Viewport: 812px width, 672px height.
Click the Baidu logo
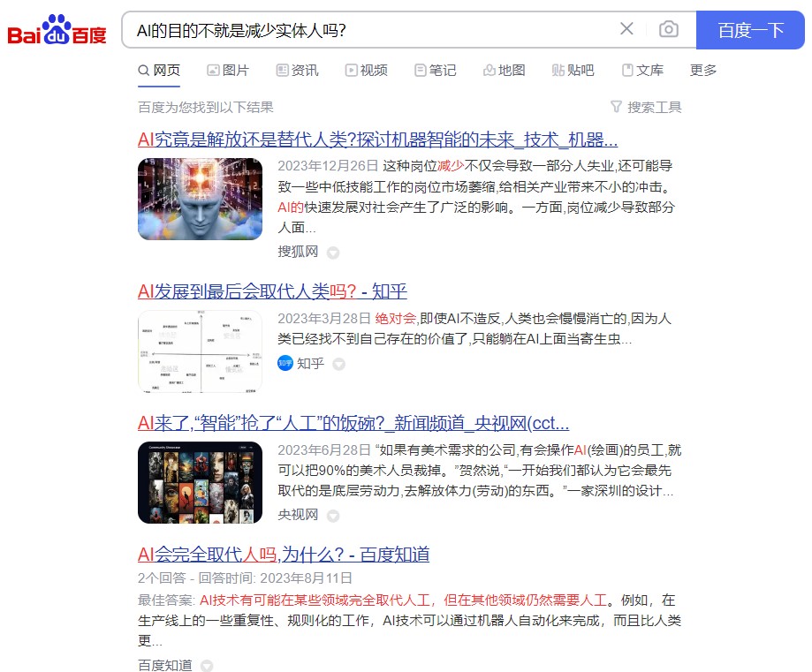click(57, 29)
